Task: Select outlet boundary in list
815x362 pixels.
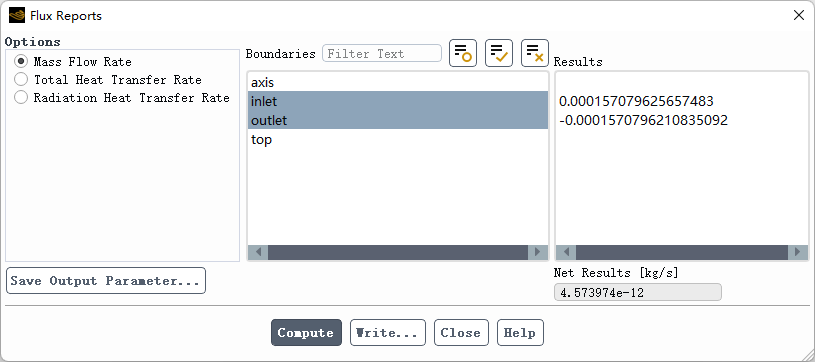Action: click(x=398, y=120)
